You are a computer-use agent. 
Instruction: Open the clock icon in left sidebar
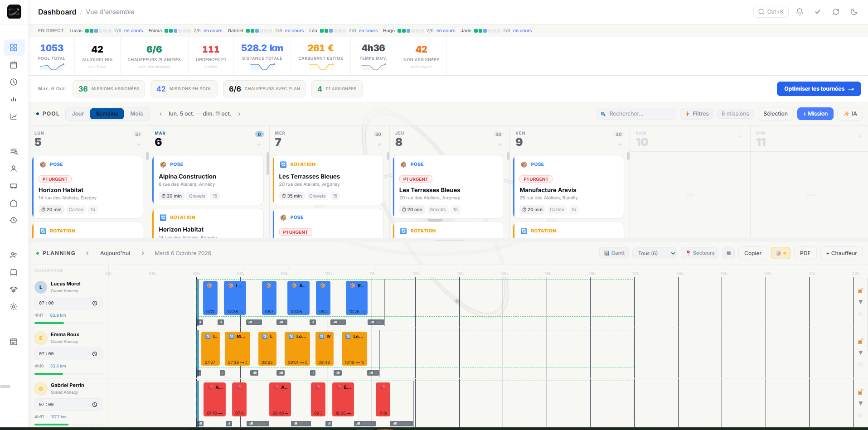click(14, 82)
